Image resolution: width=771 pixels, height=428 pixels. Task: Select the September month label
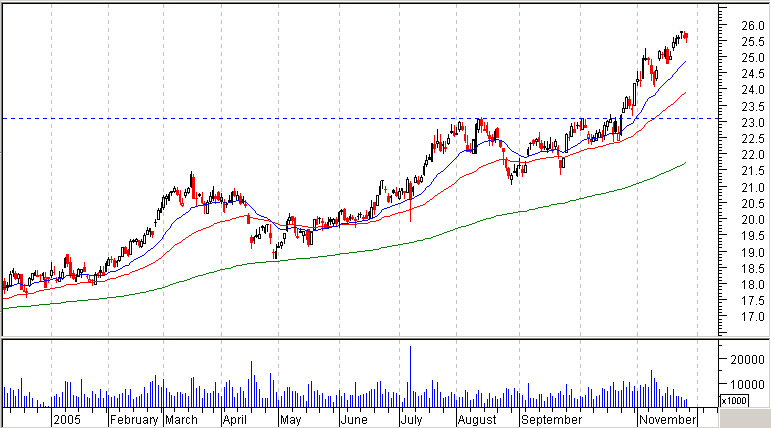coord(551,420)
